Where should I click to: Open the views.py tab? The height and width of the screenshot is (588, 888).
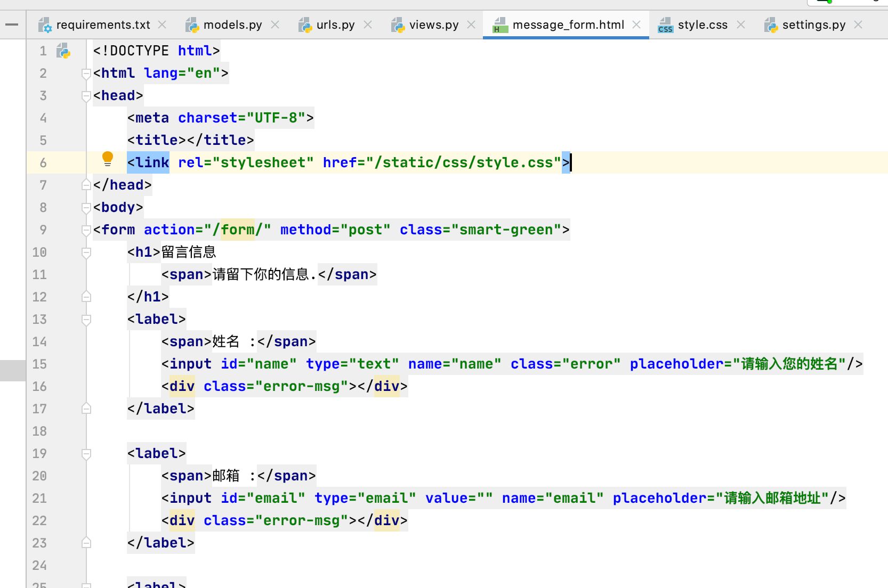coord(434,24)
